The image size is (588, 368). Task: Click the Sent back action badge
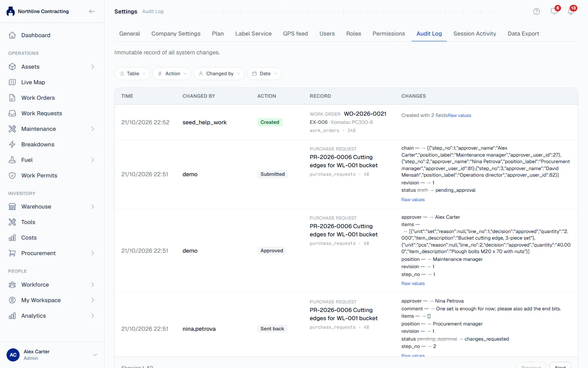coord(272,329)
